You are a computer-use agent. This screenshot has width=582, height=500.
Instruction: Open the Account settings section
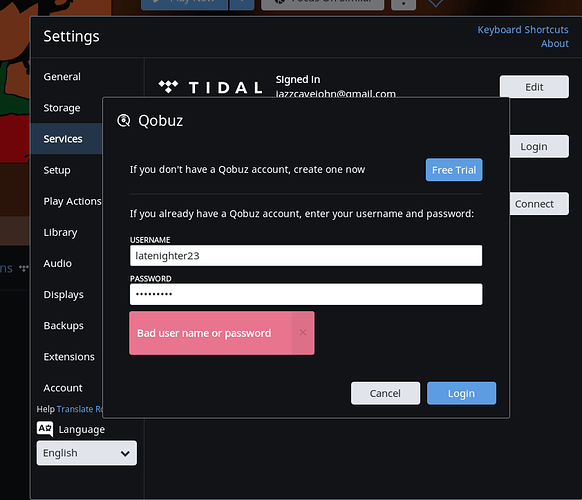[x=63, y=388]
